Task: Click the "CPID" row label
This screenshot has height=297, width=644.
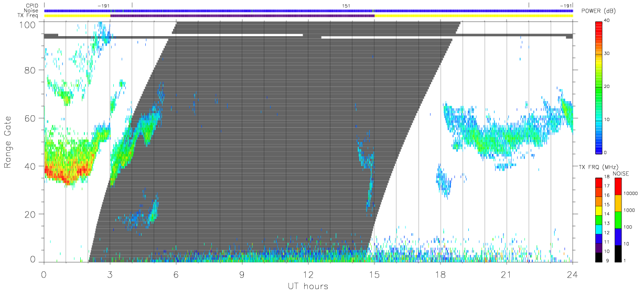Action: point(33,5)
